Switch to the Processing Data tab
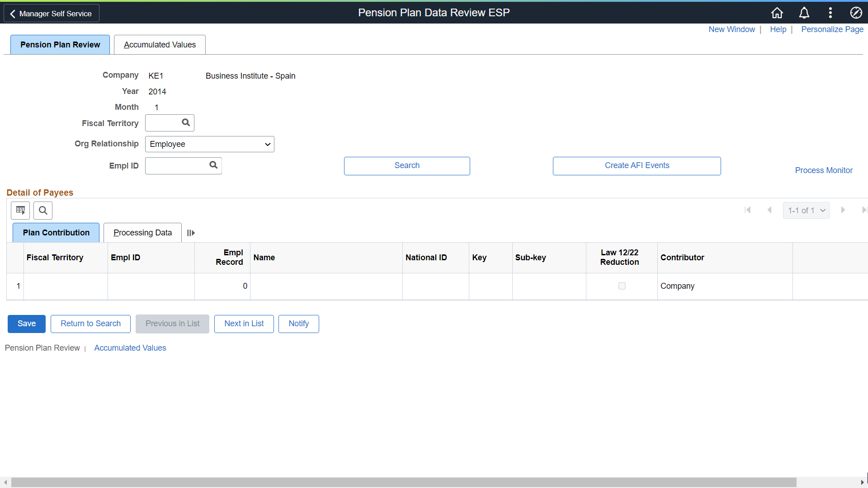 (142, 232)
